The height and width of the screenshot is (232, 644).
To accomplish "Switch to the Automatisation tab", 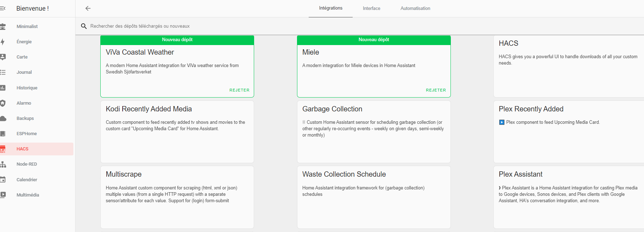I will point(415,8).
